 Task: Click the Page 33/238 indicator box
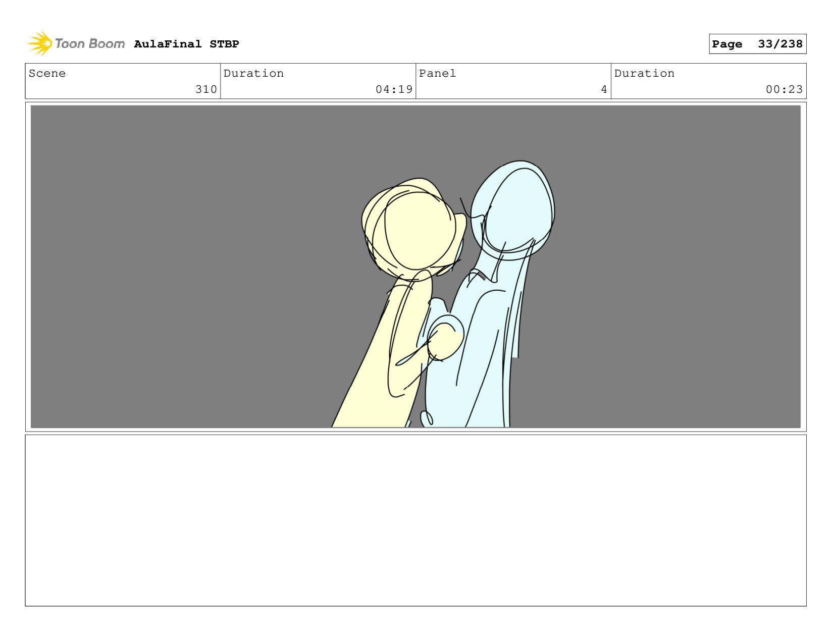(x=757, y=44)
